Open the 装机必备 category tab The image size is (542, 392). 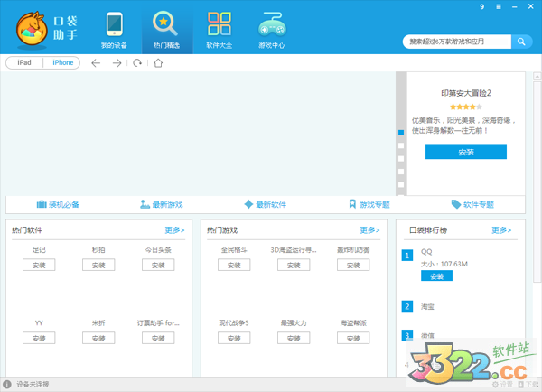click(58, 205)
